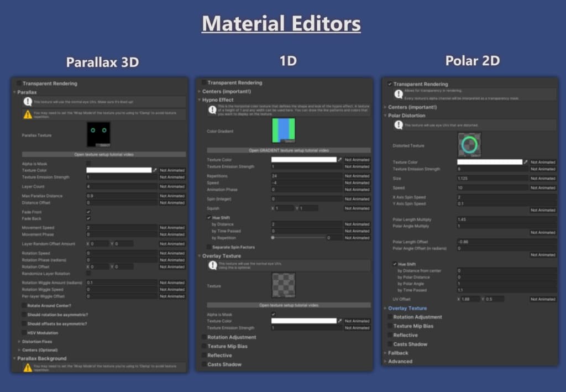This screenshot has width=566, height=392.
Task: Click the Repetitions value field
Action: pos(307,176)
